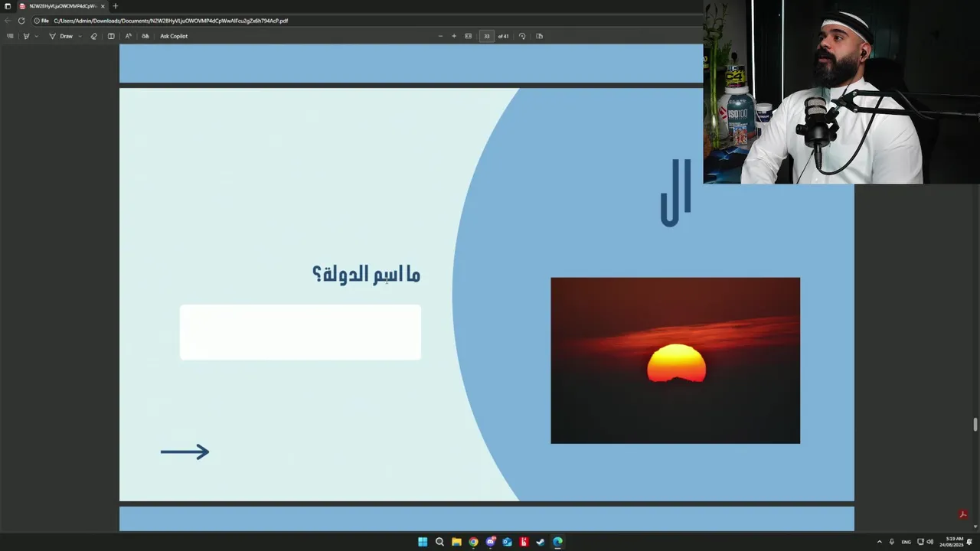This screenshot has width=980, height=551.
Task: Expand the Draw options dropdown arrow
Action: [80, 36]
